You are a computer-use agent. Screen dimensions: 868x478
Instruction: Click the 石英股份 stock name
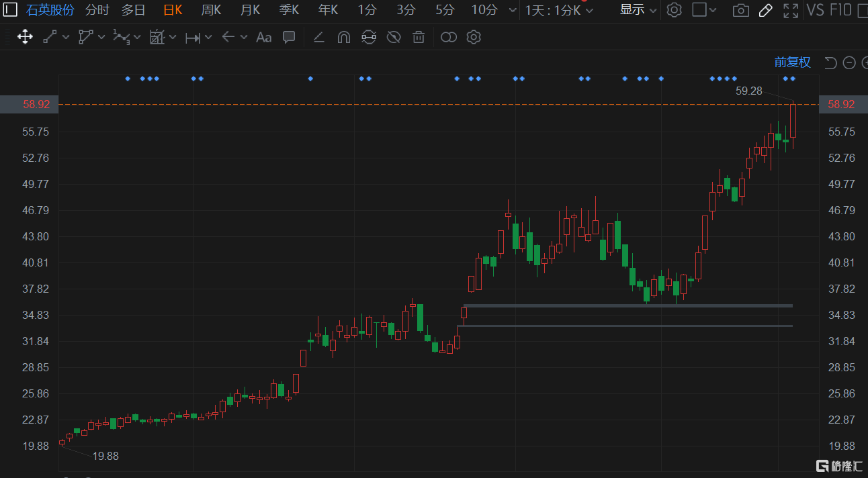tap(50, 9)
